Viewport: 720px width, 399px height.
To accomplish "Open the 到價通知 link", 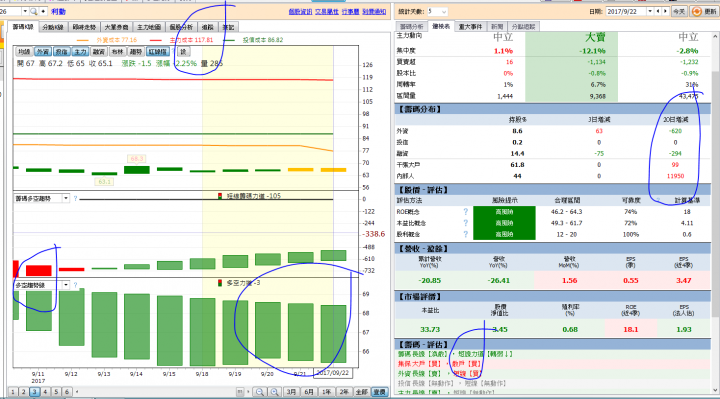I will coord(374,11).
